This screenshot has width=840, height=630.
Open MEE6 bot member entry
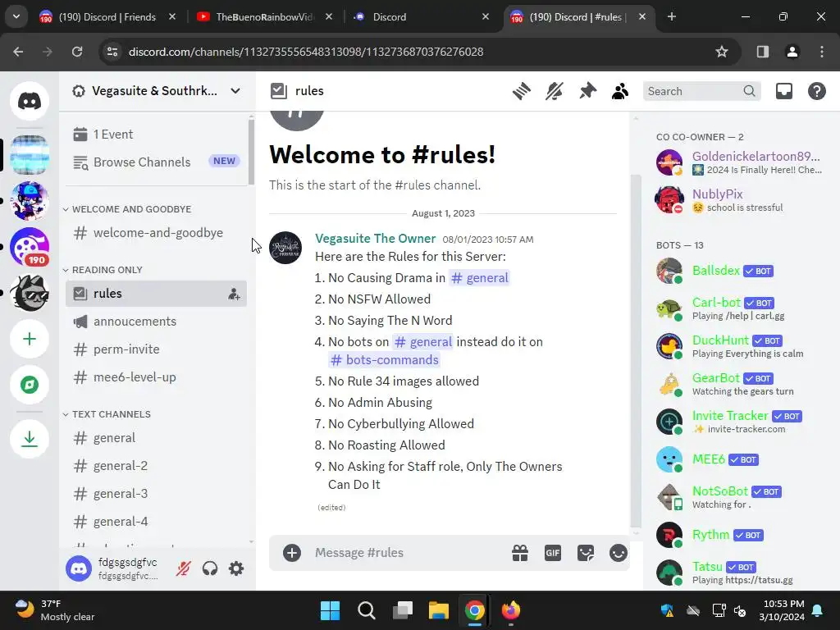(739, 459)
